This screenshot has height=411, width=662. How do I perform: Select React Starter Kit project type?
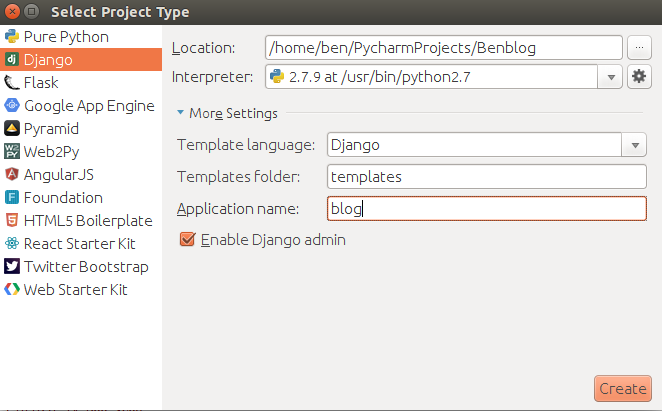pos(81,243)
